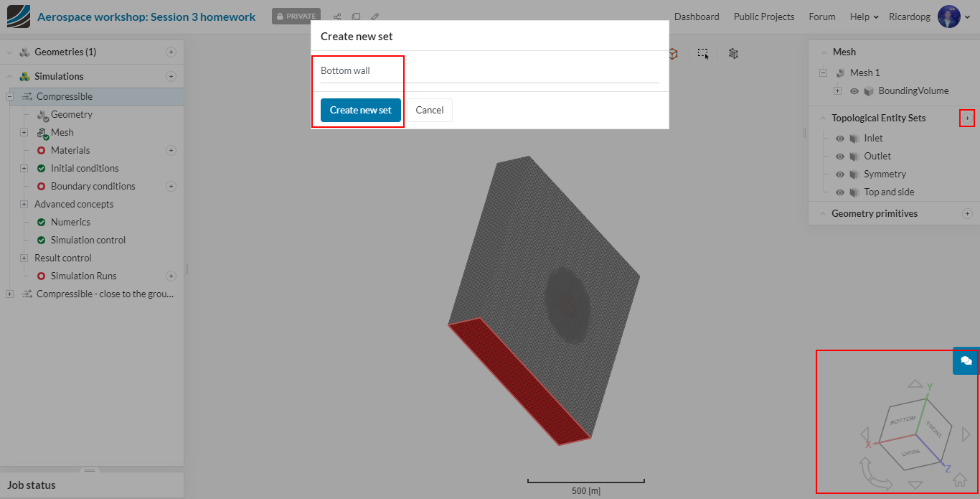This screenshot has height=499, width=980.
Task: Collapse the Mesh 1 tree node
Action: [x=823, y=73]
